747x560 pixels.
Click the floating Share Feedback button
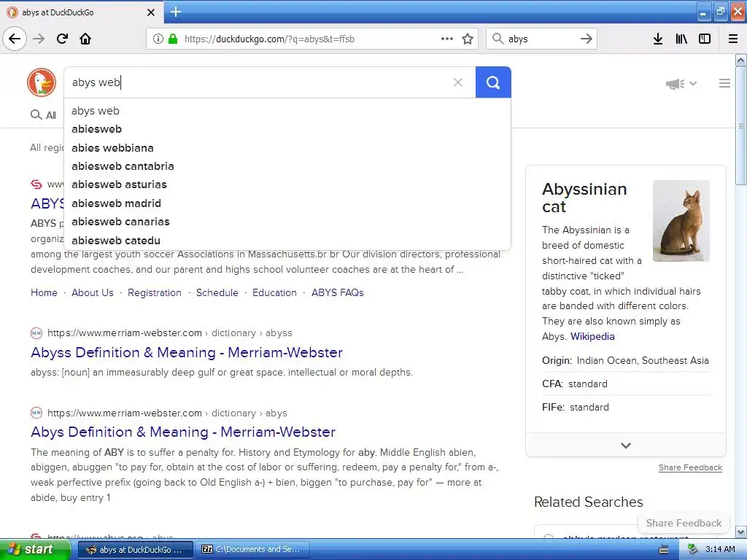click(x=684, y=523)
